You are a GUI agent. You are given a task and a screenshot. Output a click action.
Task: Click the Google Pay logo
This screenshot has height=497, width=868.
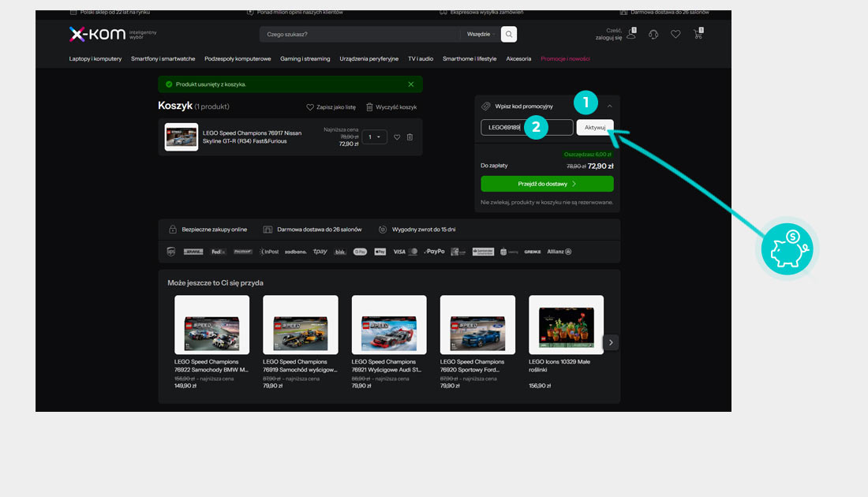pos(361,252)
